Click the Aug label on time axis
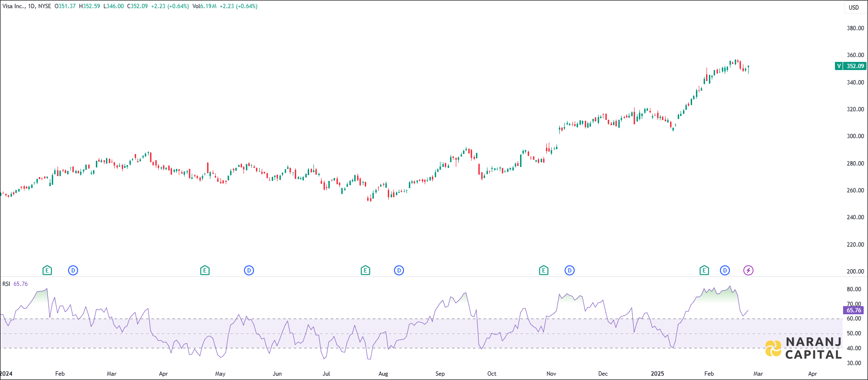 [383, 374]
